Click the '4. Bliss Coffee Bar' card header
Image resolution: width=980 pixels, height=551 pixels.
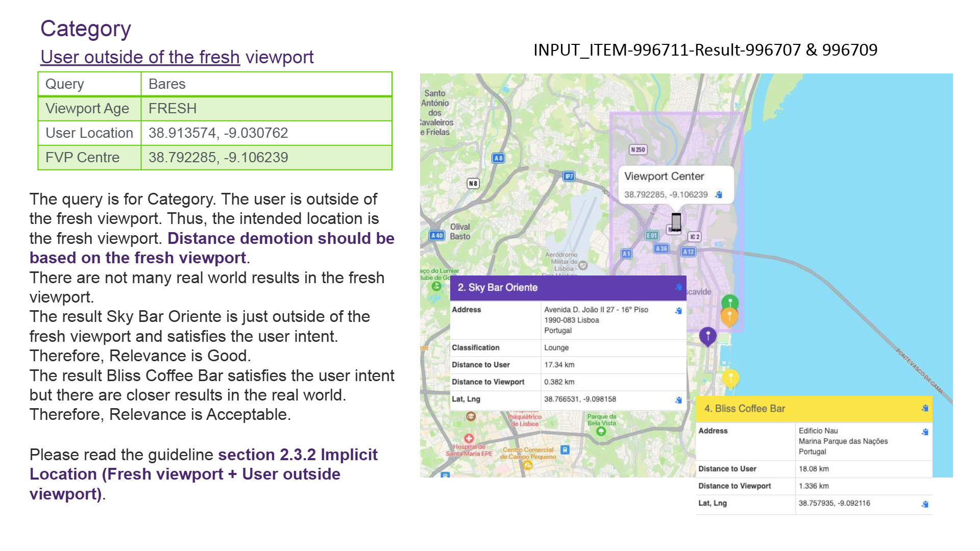coord(814,409)
